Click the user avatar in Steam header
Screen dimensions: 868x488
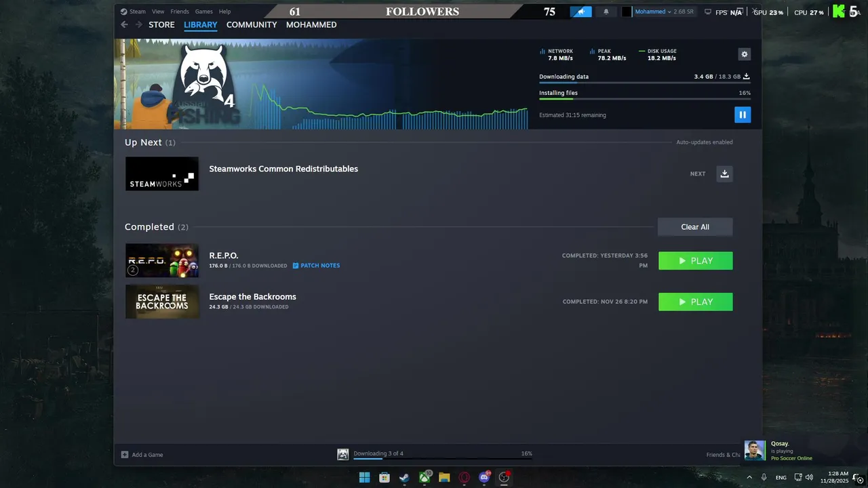click(x=627, y=12)
